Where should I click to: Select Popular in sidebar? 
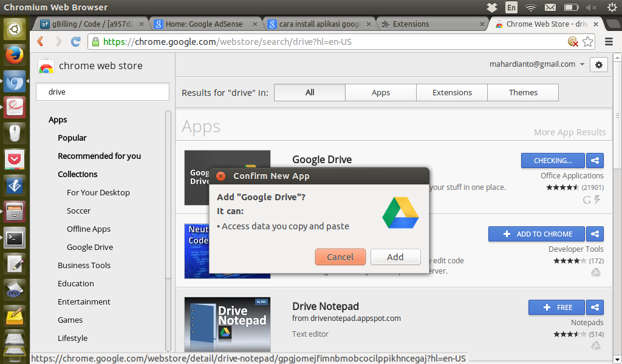coord(72,138)
